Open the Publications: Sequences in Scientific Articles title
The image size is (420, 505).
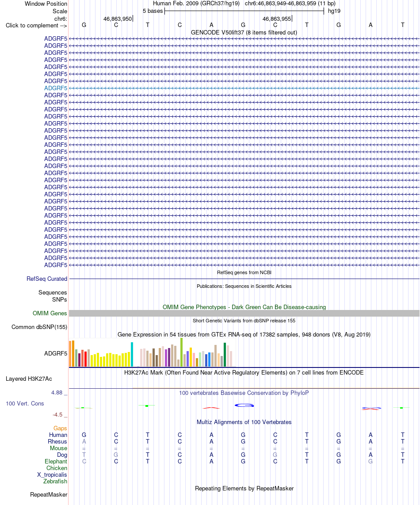[244, 286]
